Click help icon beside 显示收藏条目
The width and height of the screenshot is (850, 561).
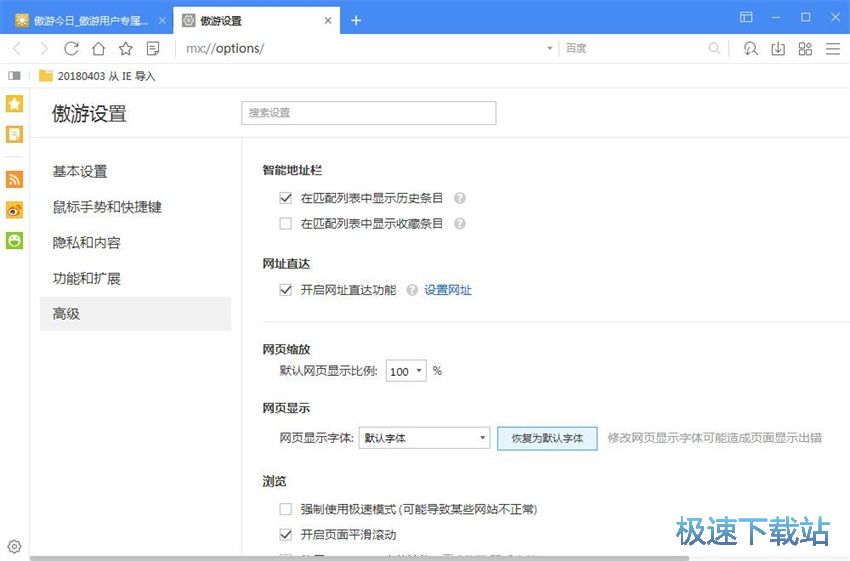click(460, 223)
